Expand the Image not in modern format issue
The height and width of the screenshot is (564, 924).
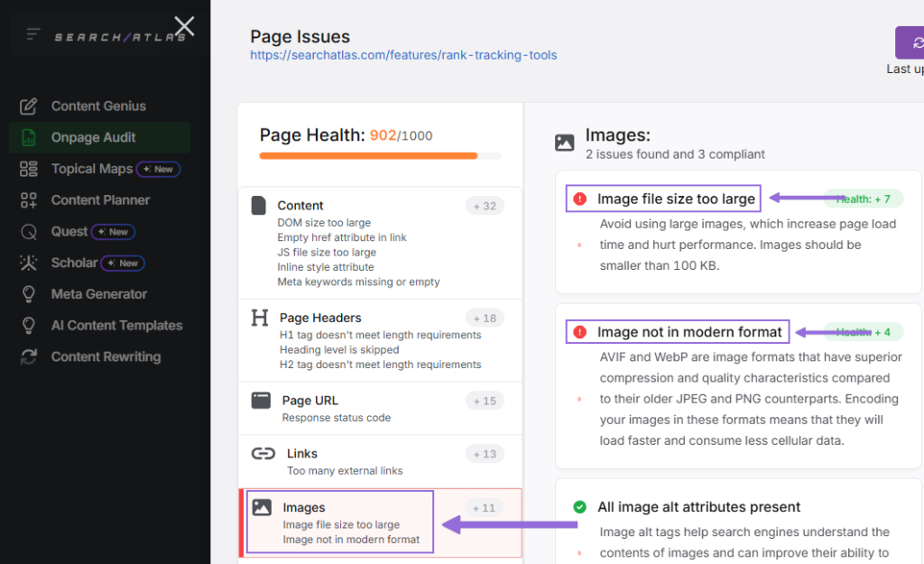tap(689, 332)
